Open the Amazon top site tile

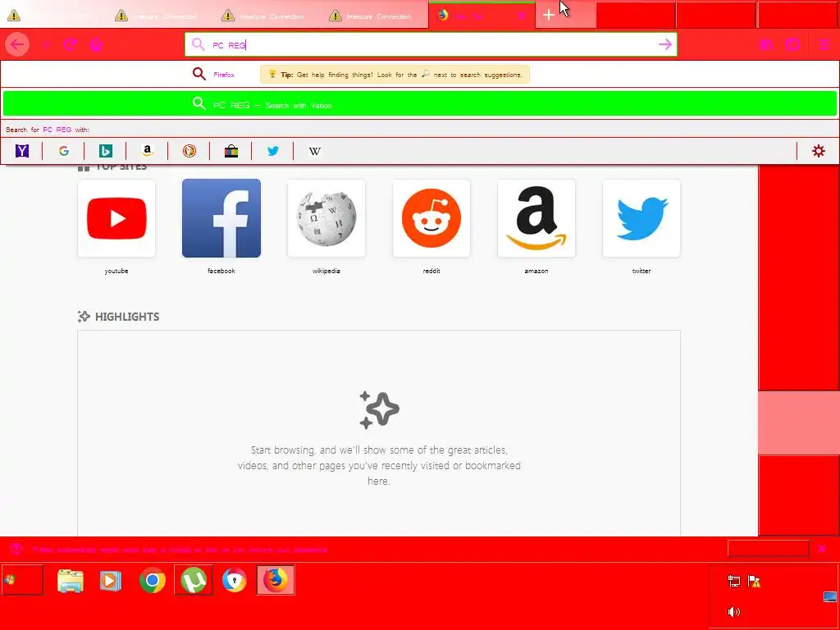coord(536,218)
